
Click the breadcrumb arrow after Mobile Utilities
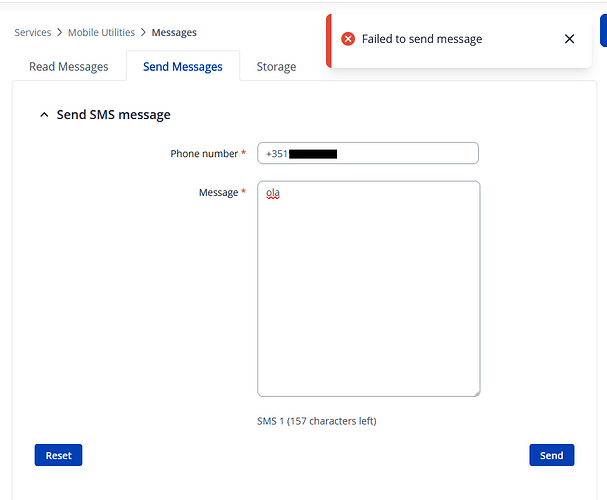point(143,33)
